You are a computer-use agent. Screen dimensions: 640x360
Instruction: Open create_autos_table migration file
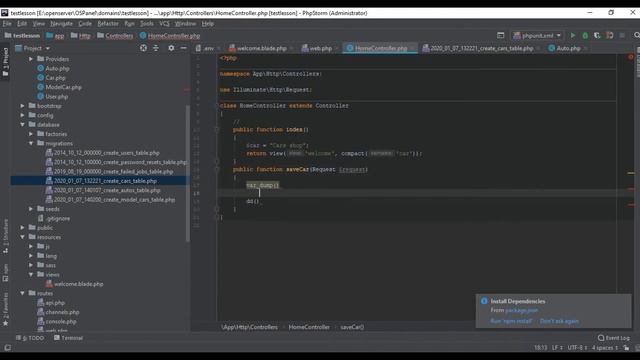click(x=103, y=190)
